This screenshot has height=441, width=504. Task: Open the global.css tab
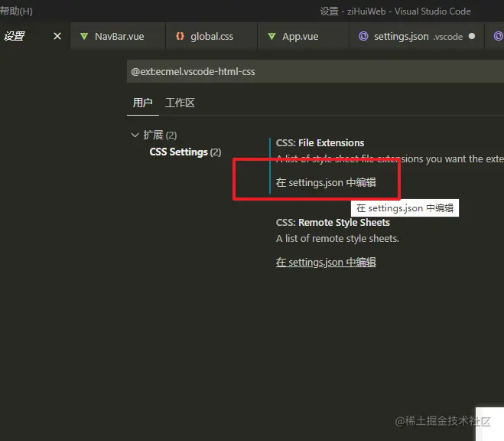click(x=212, y=36)
